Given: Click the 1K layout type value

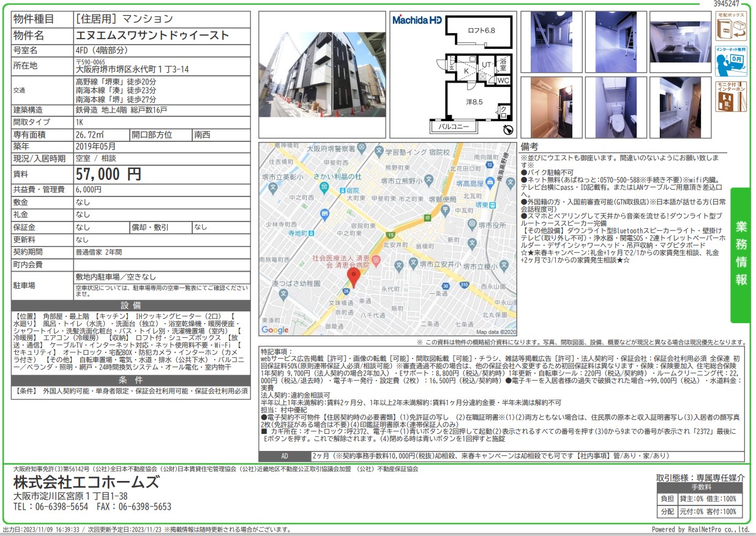Looking at the screenshot, I should pos(80,122).
